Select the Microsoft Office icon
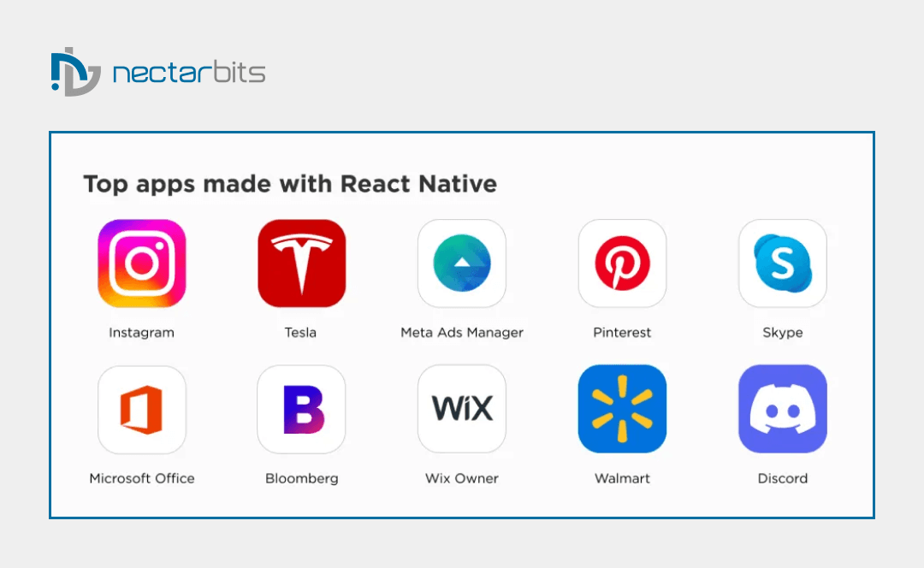The height and width of the screenshot is (568, 924). tap(141, 409)
